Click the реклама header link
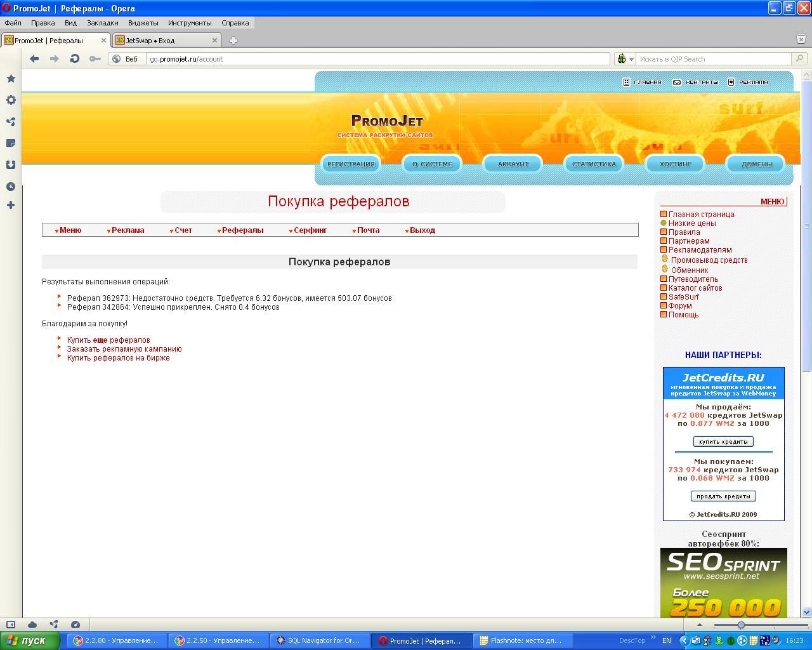This screenshot has width=812, height=650. point(747,82)
